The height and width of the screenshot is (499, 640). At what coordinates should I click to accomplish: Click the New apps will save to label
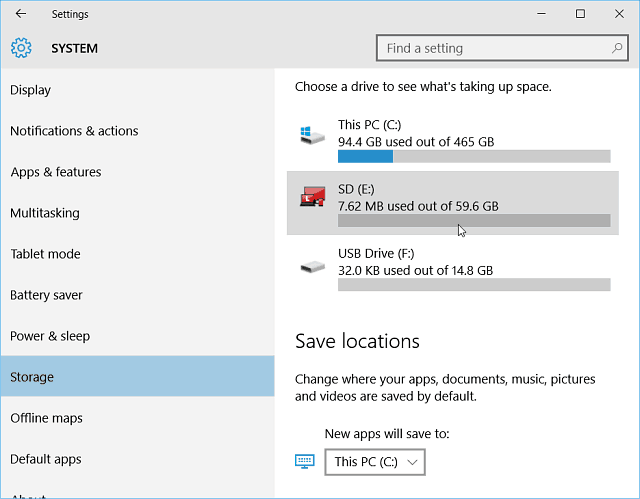point(387,433)
